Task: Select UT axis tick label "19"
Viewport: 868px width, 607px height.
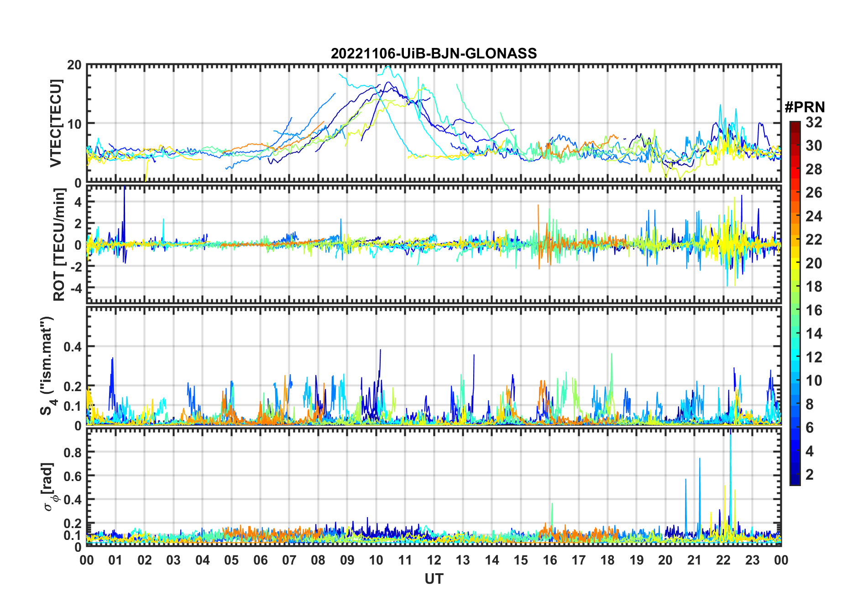Action: 637,560
